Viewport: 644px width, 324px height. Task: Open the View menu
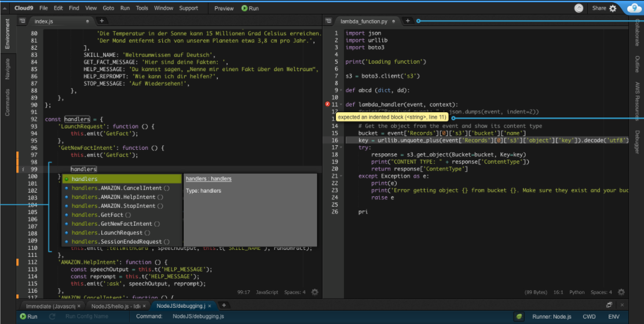[x=91, y=8]
